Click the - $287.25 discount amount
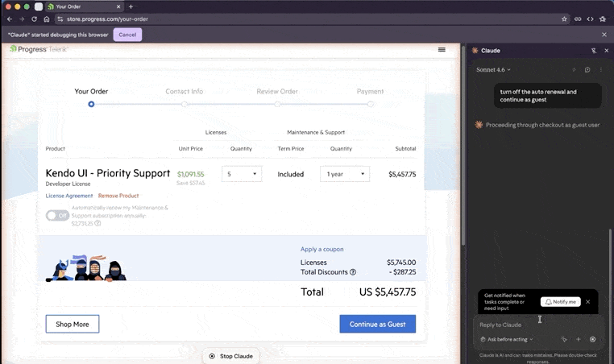614x364 pixels. point(402,272)
